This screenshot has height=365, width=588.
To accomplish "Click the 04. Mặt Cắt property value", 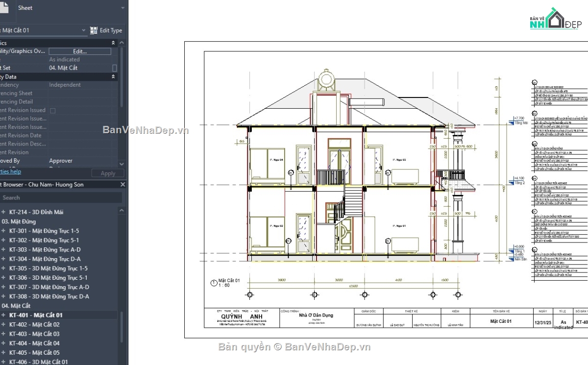I will point(63,68).
